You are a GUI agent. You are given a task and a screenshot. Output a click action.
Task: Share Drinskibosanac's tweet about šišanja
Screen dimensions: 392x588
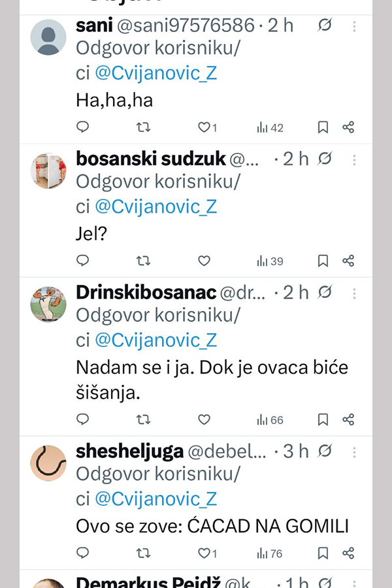(348, 419)
